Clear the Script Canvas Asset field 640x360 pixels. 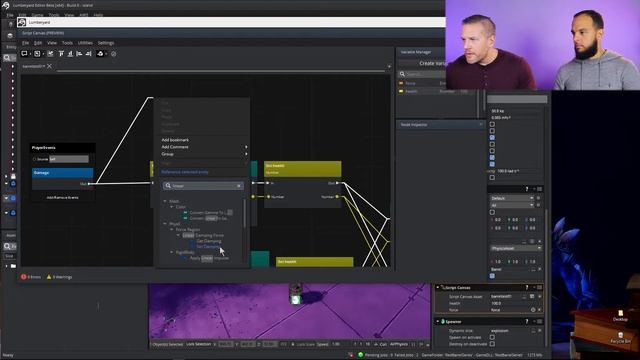(540, 296)
